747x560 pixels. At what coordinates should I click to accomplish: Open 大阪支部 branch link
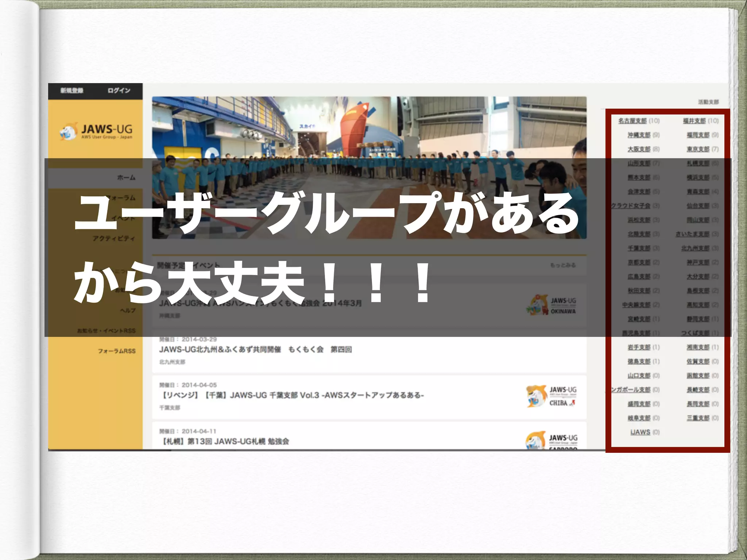(x=639, y=149)
